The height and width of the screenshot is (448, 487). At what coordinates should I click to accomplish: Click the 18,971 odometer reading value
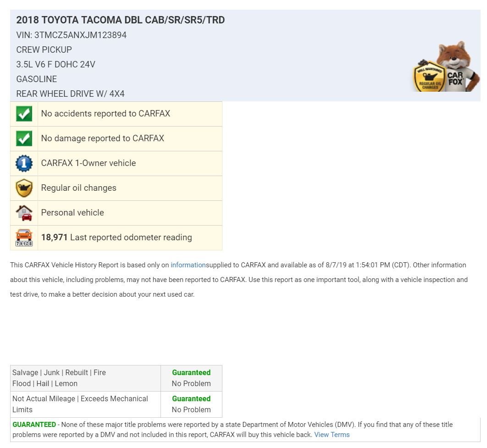(55, 238)
